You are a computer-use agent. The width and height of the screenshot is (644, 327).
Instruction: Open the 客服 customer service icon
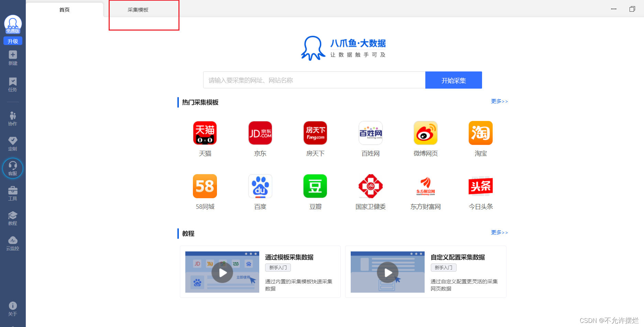(x=13, y=168)
